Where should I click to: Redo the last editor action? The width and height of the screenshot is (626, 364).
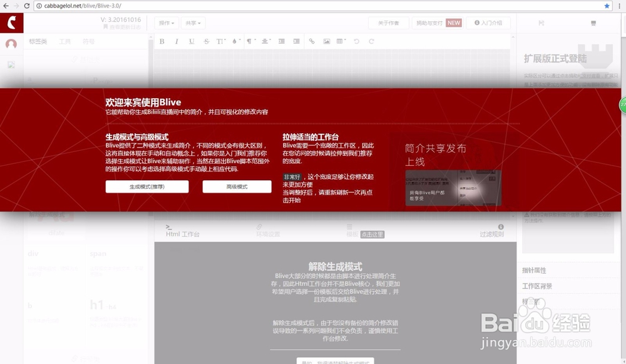[x=371, y=41]
